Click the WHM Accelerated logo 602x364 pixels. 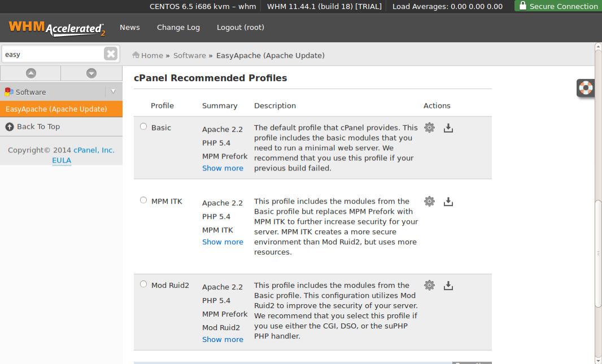coord(57,28)
